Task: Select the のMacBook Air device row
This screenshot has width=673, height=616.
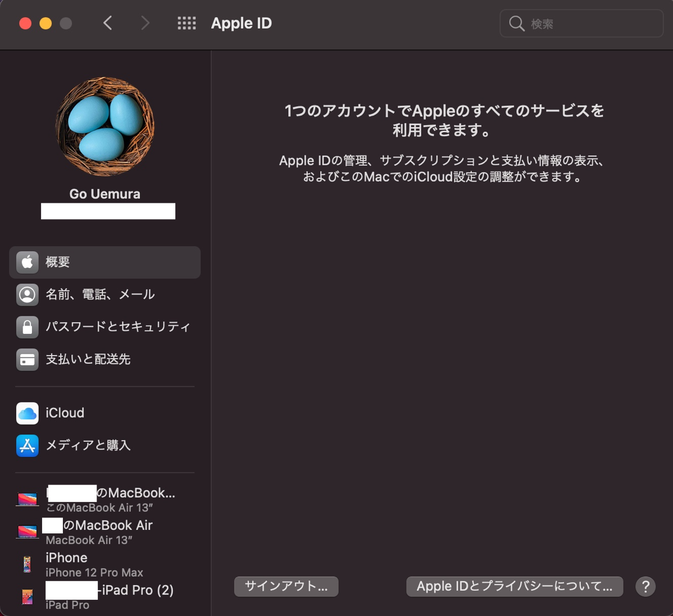Action: click(x=104, y=532)
